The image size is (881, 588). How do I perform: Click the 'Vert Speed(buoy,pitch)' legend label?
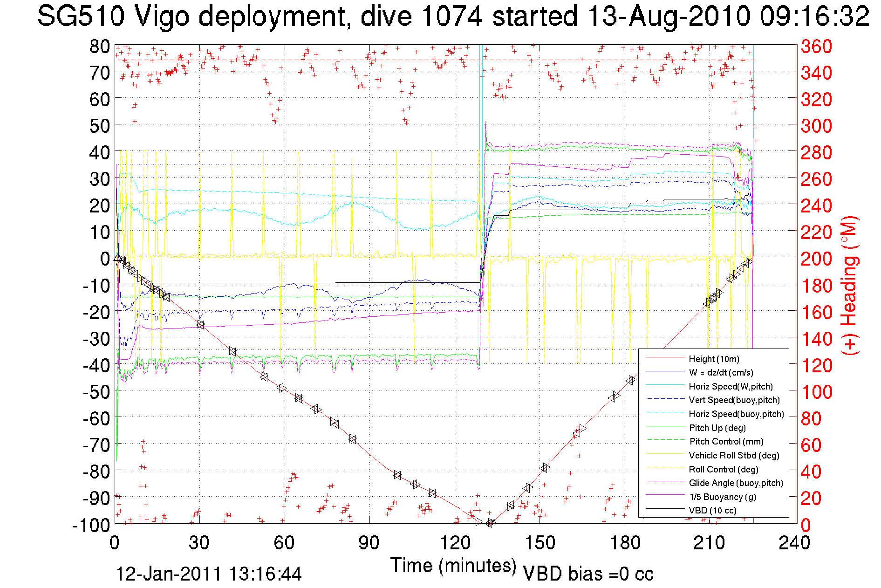click(x=734, y=400)
